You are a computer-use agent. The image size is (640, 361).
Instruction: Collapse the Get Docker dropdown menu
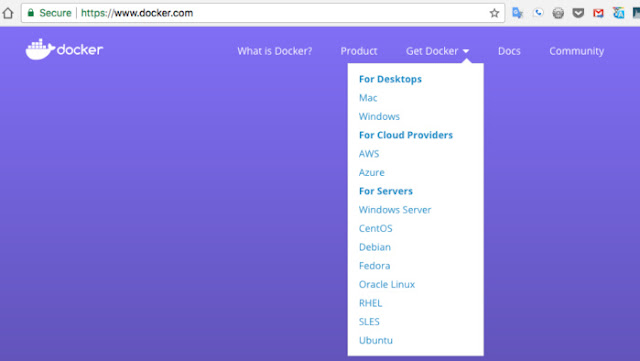pos(437,51)
